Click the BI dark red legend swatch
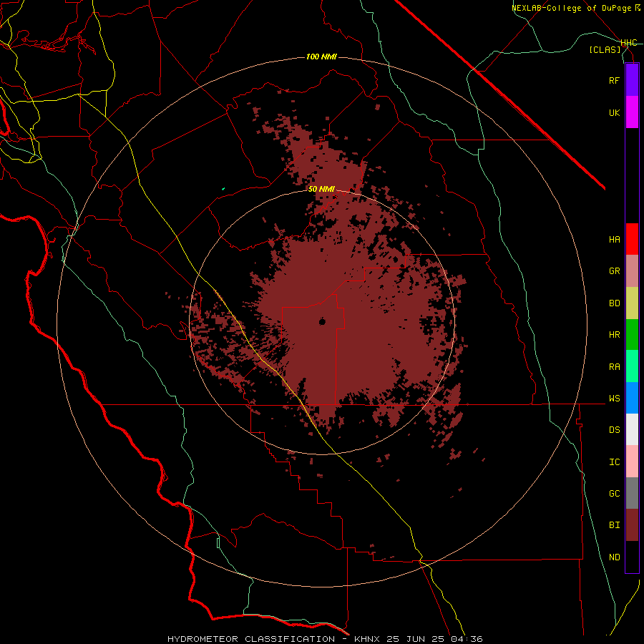644x644 pixels. (632, 525)
